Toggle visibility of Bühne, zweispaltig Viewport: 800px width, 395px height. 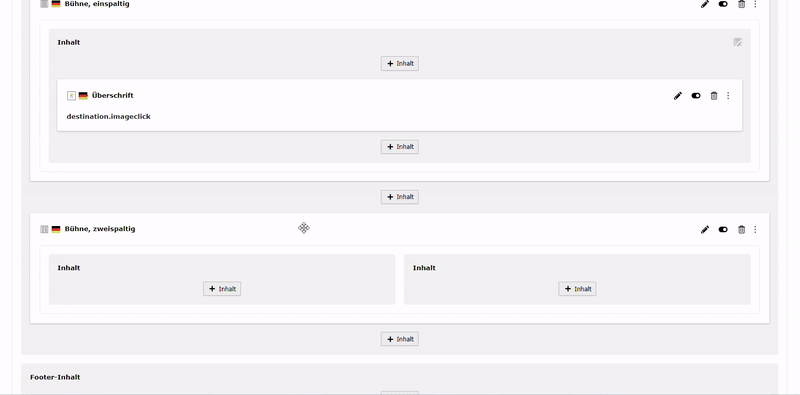coord(723,230)
